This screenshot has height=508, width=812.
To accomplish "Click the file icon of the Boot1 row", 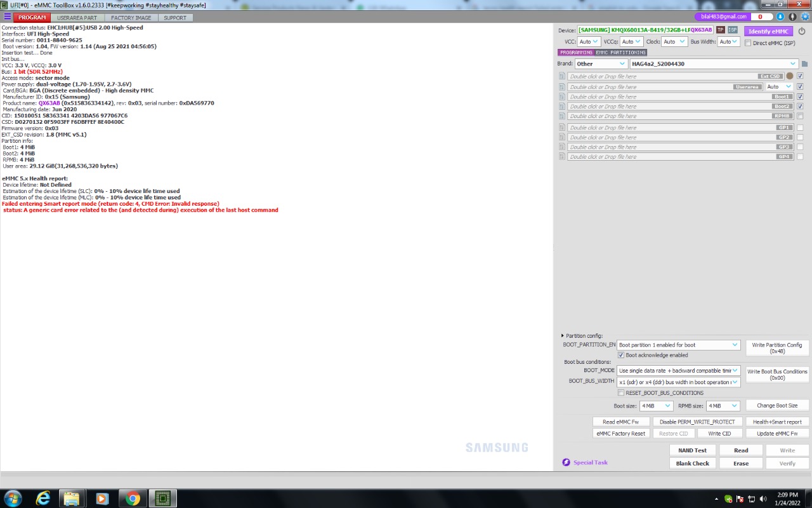I will coord(562,97).
